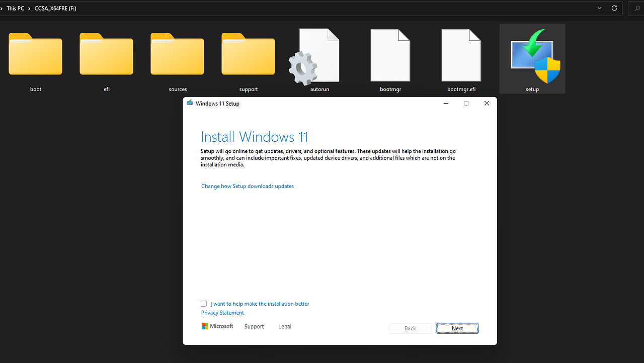Open the Support link in Setup
This screenshot has height=363, width=644.
[254, 326]
